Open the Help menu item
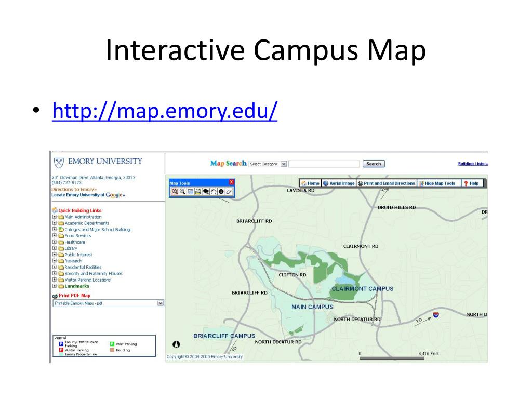 click(x=471, y=183)
